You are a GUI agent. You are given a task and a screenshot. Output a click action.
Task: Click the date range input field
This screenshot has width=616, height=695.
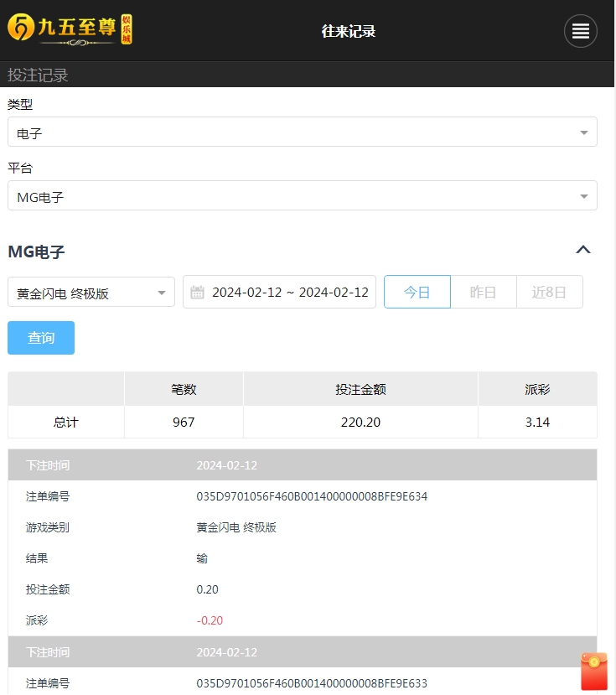[x=289, y=293]
